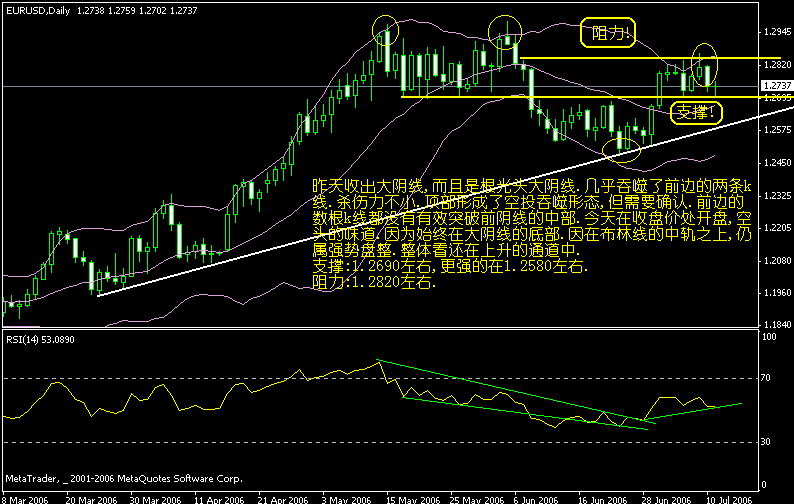The height and width of the screenshot is (504, 794).
Task: Click the annotation line starting 昨天收出大阴线
Action: coord(532,185)
